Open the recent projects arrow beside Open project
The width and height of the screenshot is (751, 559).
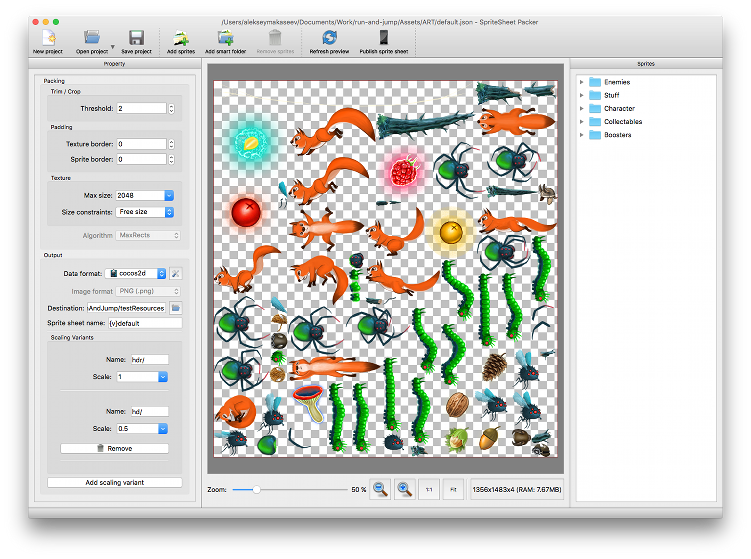113,46
